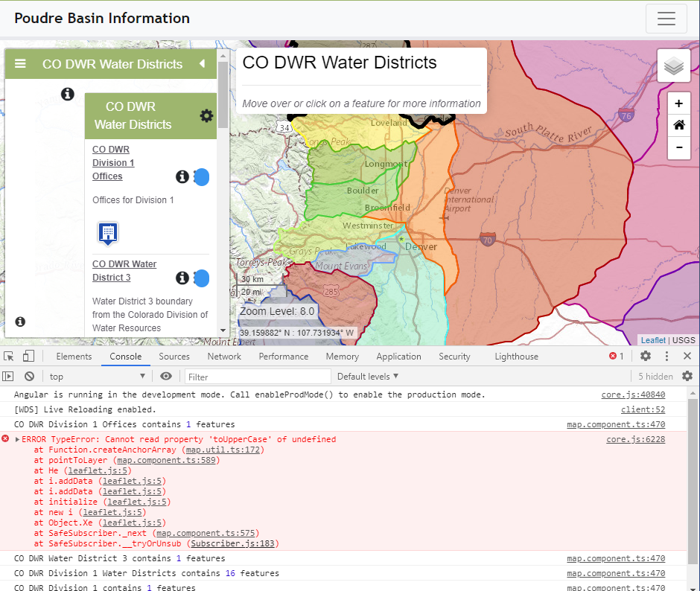Open the DevTools settings gear icon
This screenshot has height=591, width=700.
[645, 356]
